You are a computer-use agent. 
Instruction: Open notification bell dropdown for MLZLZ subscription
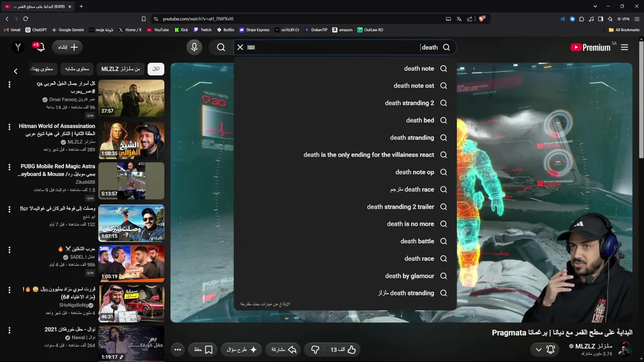[545, 349]
